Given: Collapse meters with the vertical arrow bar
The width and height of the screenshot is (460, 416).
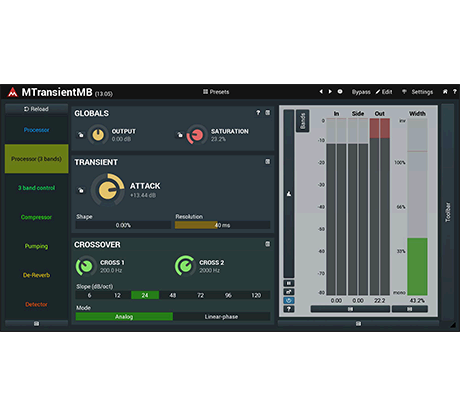Looking at the screenshot, I should pos(289,194).
